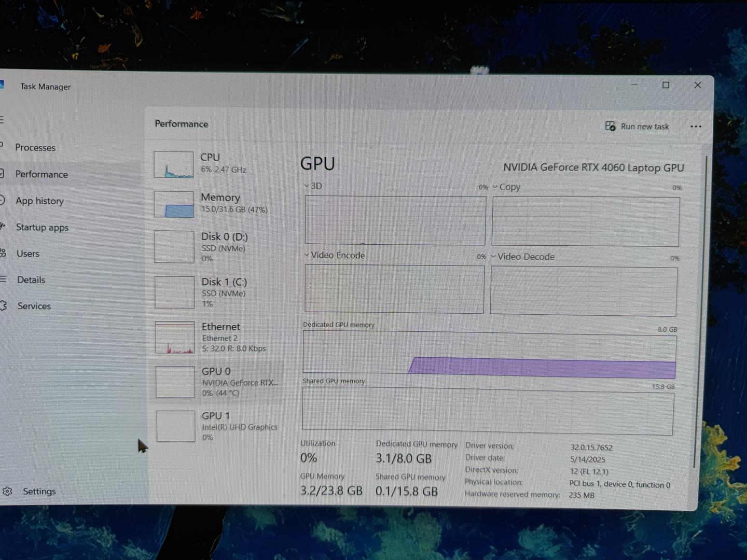Click the CPU mini graph thumbnail
This screenshot has width=747, height=560.
[174, 164]
